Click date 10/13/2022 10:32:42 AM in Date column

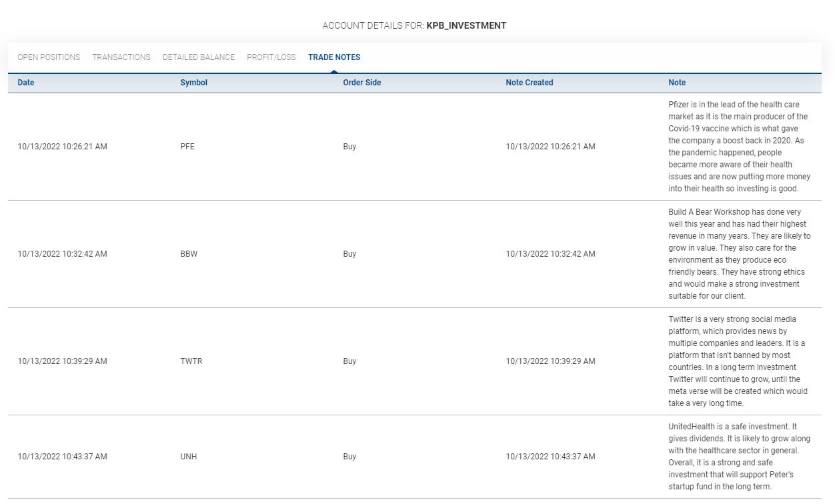click(x=62, y=254)
